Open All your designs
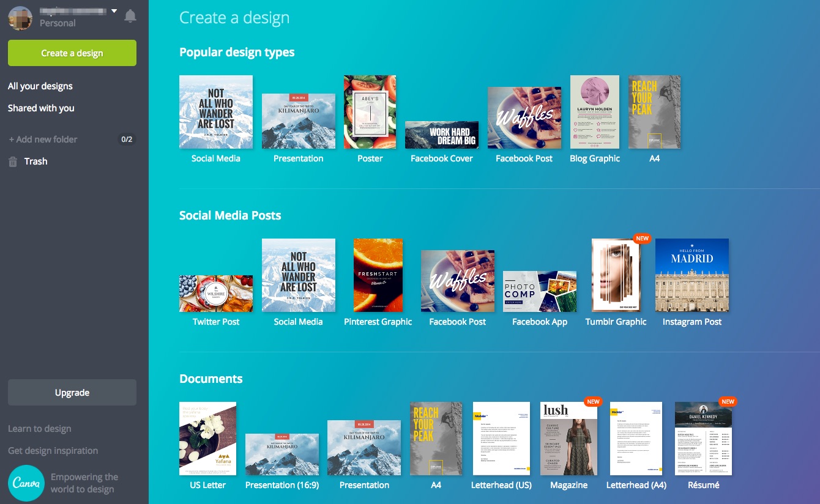 [x=40, y=86]
